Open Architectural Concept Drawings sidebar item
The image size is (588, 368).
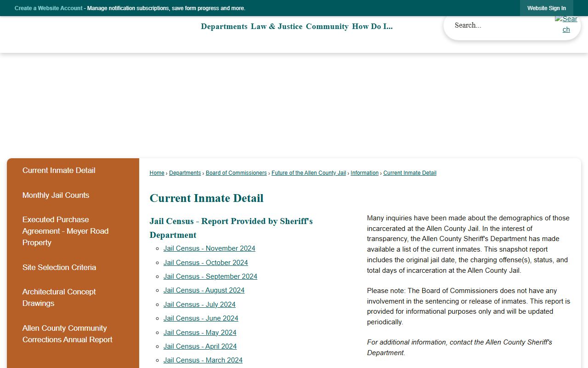73,298
